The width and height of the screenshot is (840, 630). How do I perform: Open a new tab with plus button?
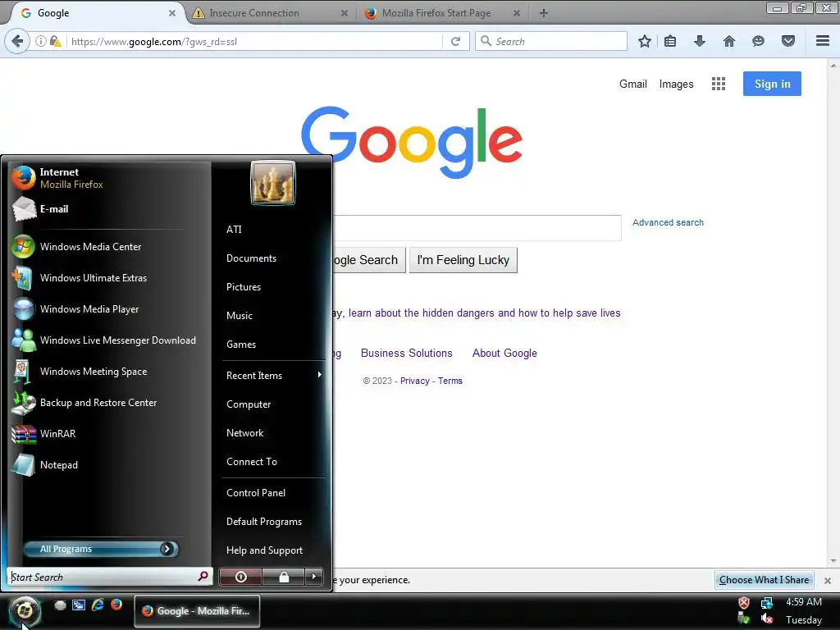pos(543,13)
